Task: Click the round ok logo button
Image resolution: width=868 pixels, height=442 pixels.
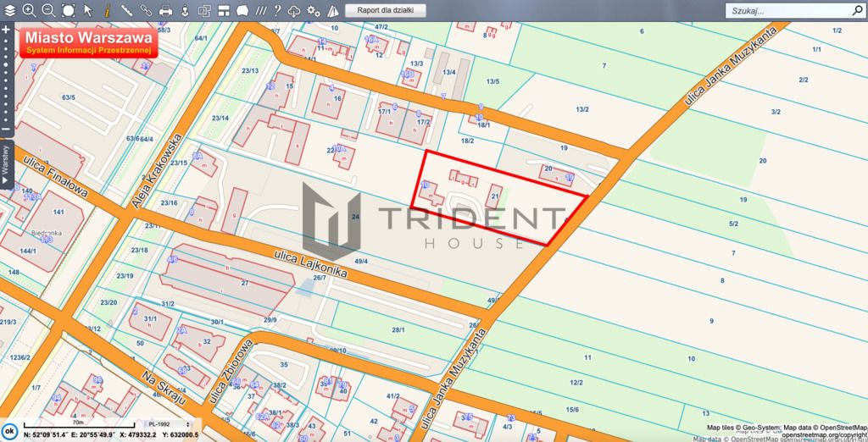Action: pyautogui.click(x=8, y=430)
